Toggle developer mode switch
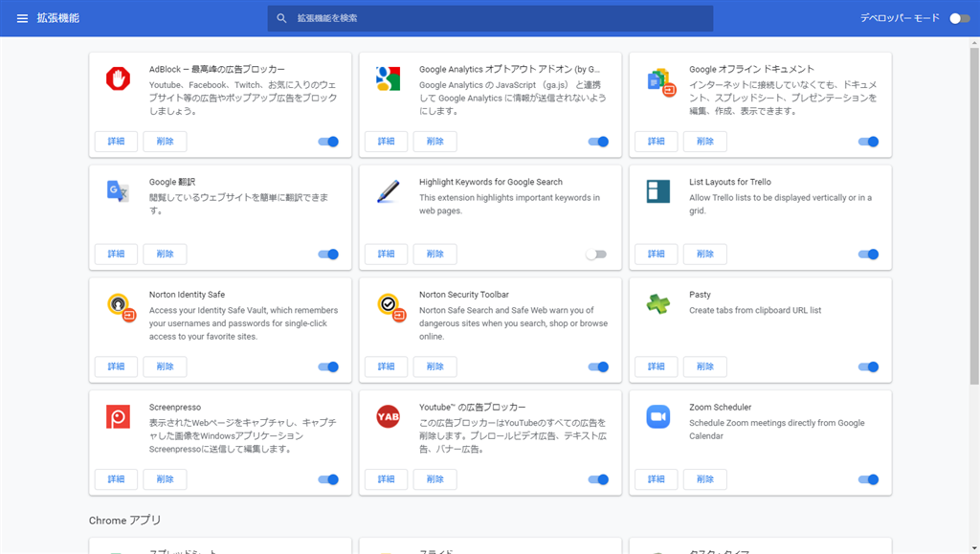The height and width of the screenshot is (554, 980). pos(959,18)
